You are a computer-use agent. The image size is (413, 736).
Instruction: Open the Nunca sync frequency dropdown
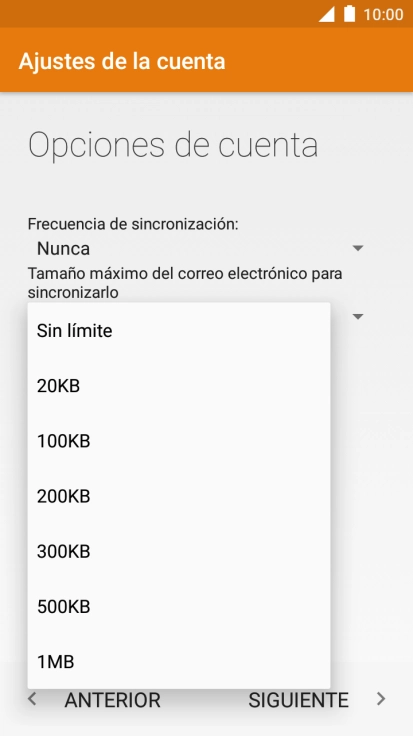click(196, 248)
